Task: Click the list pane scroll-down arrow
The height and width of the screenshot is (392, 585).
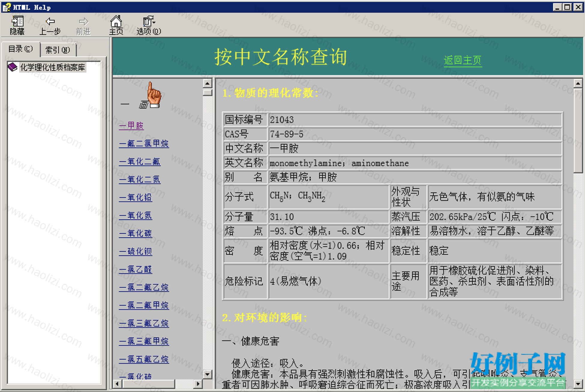Action: (x=207, y=374)
